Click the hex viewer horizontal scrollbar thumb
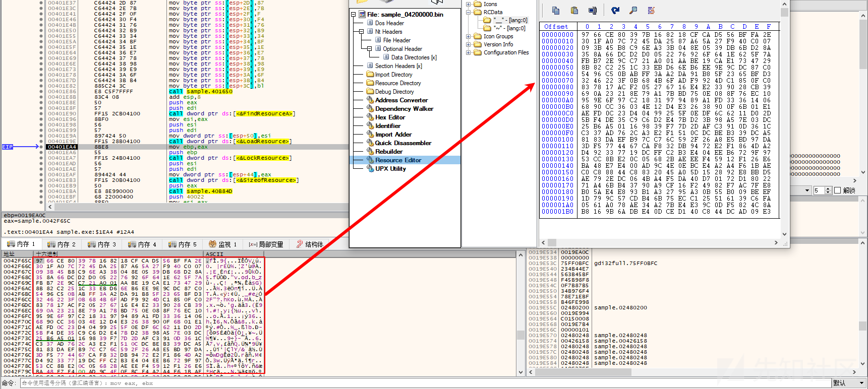 pos(552,242)
